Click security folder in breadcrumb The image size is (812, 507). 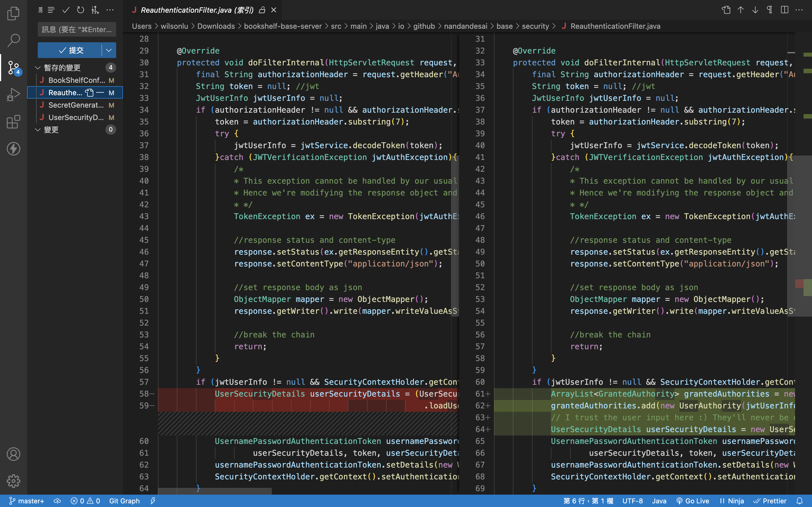pyautogui.click(x=535, y=26)
